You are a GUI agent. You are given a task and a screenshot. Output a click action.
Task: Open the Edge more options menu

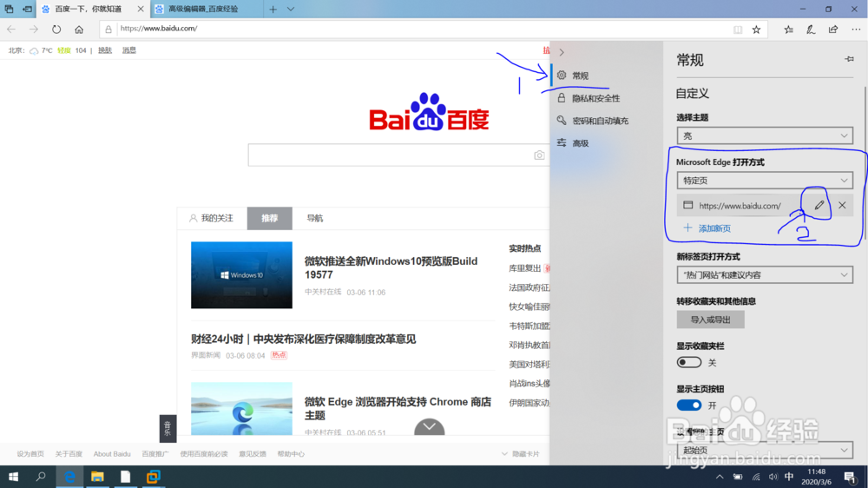tap(856, 30)
